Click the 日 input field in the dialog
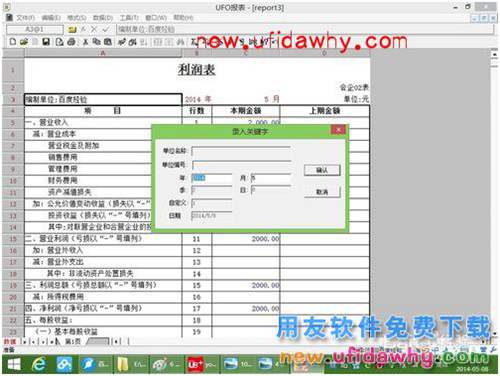The image size is (500, 376). (271, 190)
